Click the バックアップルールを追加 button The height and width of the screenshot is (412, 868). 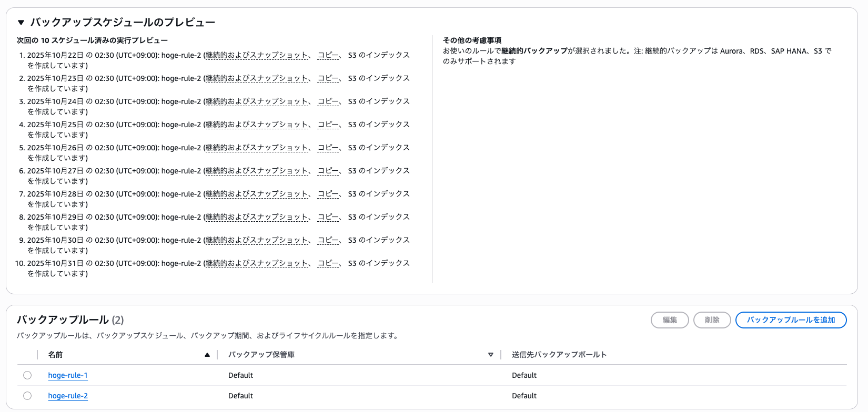click(791, 320)
